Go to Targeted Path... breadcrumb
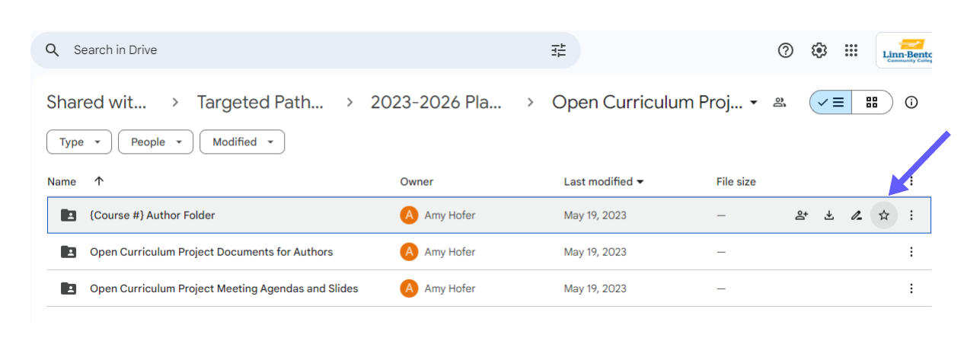 (x=260, y=102)
